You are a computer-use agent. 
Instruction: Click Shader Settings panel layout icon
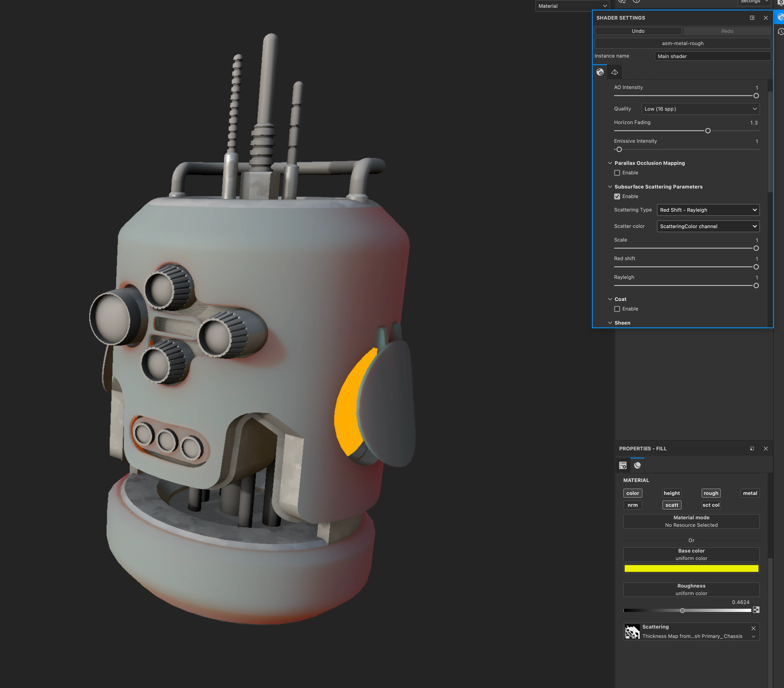pos(752,18)
